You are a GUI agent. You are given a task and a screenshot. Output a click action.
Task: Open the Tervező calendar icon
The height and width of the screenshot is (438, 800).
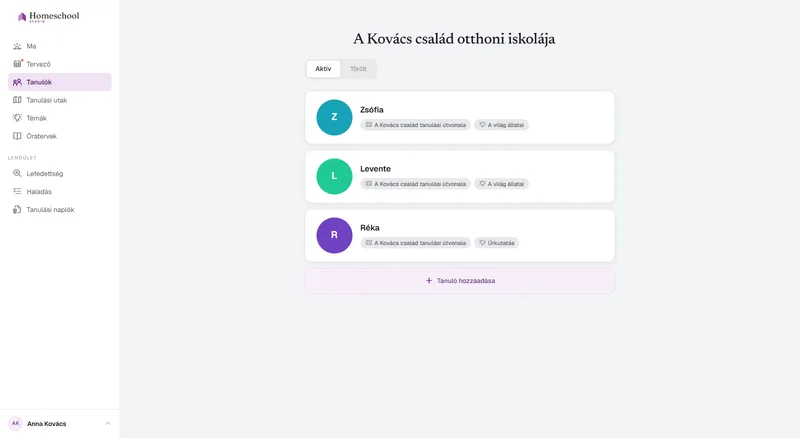17,64
